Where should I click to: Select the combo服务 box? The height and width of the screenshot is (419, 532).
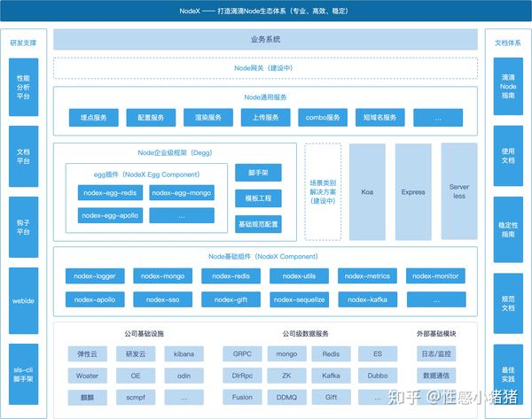[323, 118]
